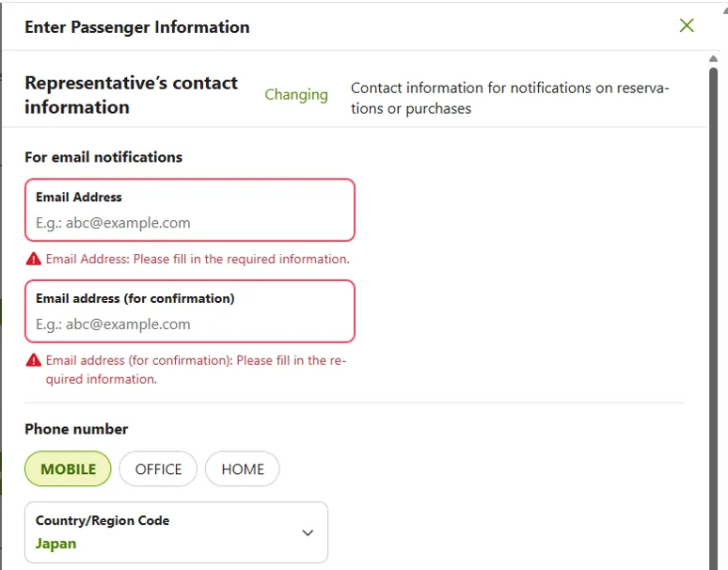Screen dimensions: 728x570
Task: Click the Representative's contact information heading
Action: coord(131,95)
